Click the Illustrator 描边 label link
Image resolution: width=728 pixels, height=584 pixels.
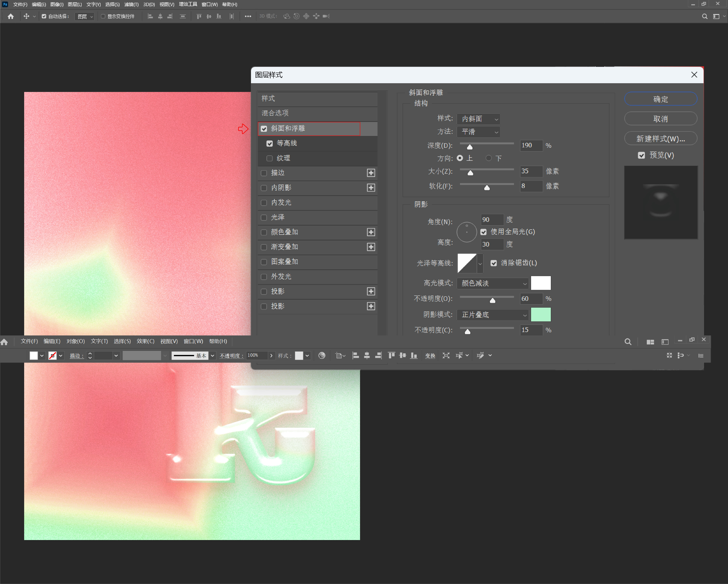click(77, 356)
